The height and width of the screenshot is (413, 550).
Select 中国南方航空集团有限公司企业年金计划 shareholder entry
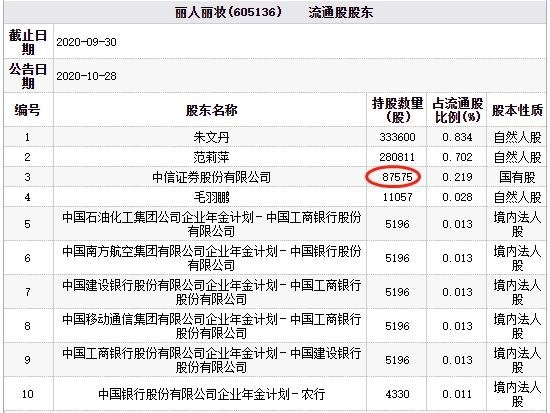tap(211, 258)
